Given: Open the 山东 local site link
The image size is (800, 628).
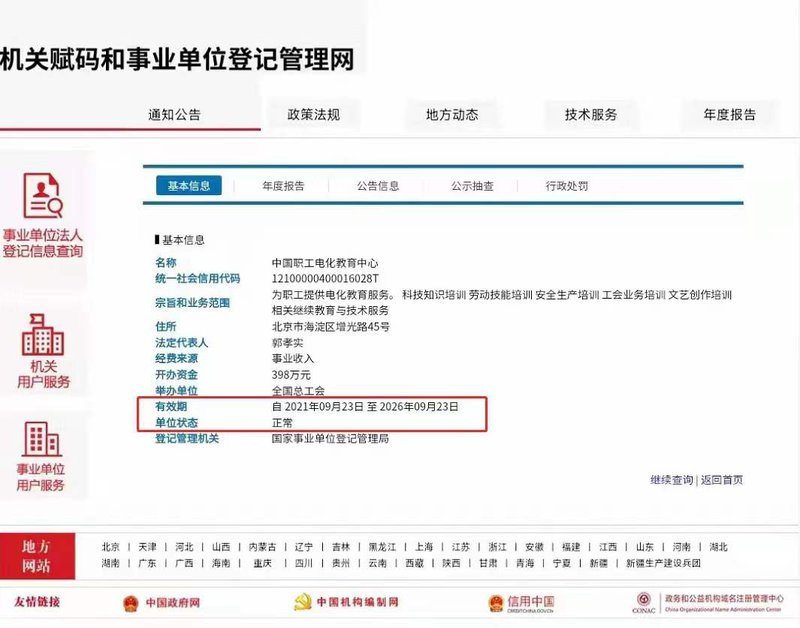Looking at the screenshot, I should pyautogui.click(x=644, y=547).
